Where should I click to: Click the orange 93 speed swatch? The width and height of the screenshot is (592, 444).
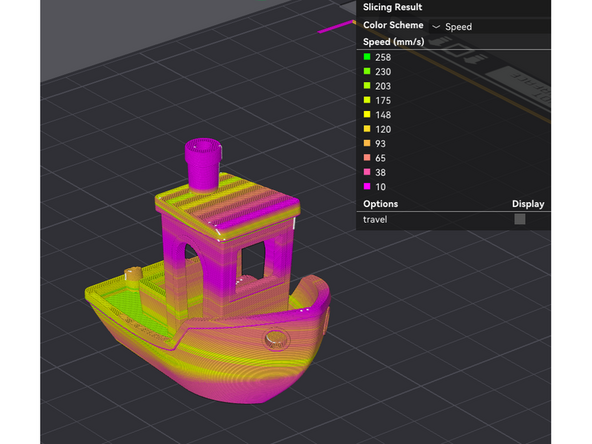[x=367, y=143]
